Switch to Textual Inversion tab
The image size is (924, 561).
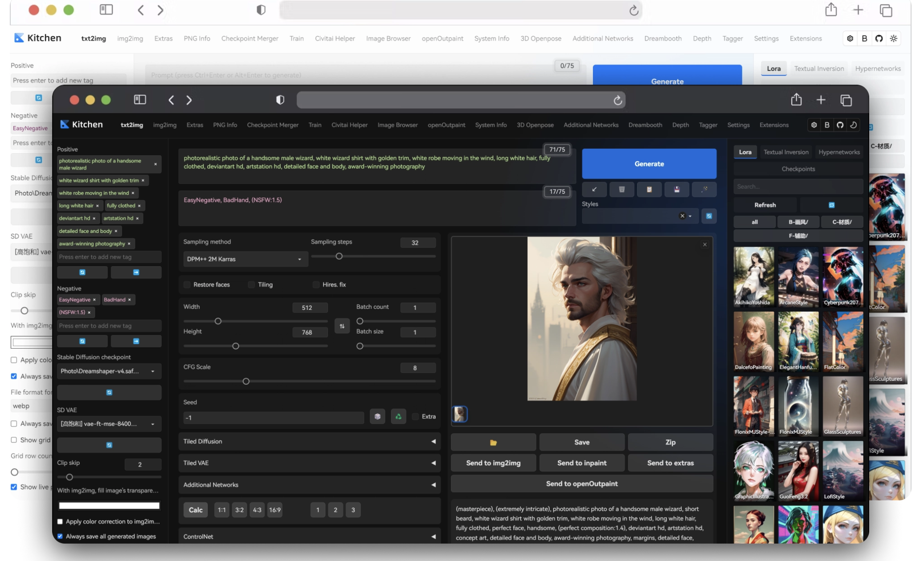tap(786, 152)
